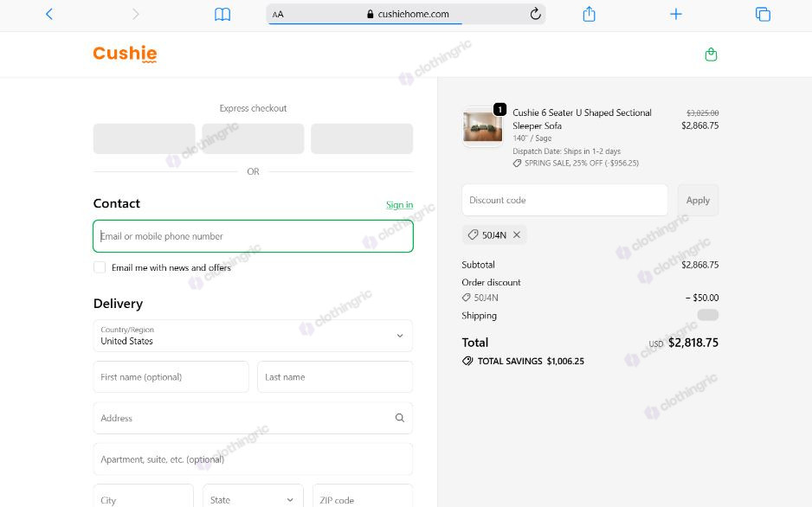Screen dimensions: 812x507
Task: Click the 'Express checkout' heading
Action: point(253,108)
